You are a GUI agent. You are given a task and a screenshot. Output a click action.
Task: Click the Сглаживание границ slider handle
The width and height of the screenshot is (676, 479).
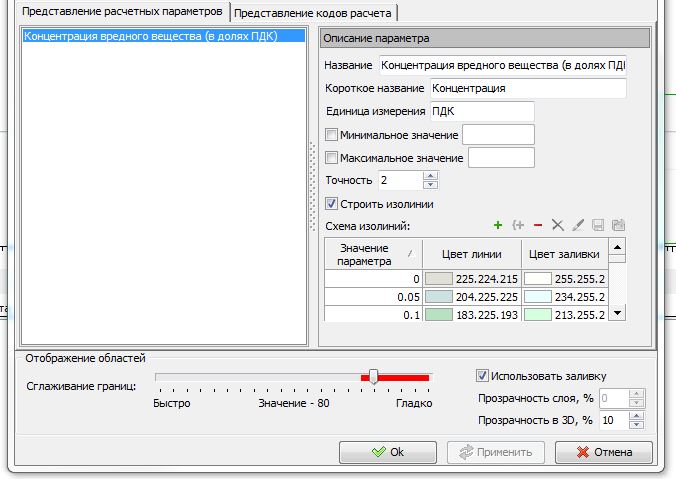[373, 376]
